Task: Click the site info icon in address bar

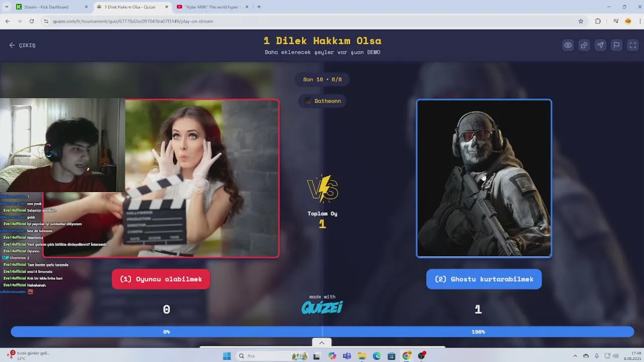Action: click(46, 21)
